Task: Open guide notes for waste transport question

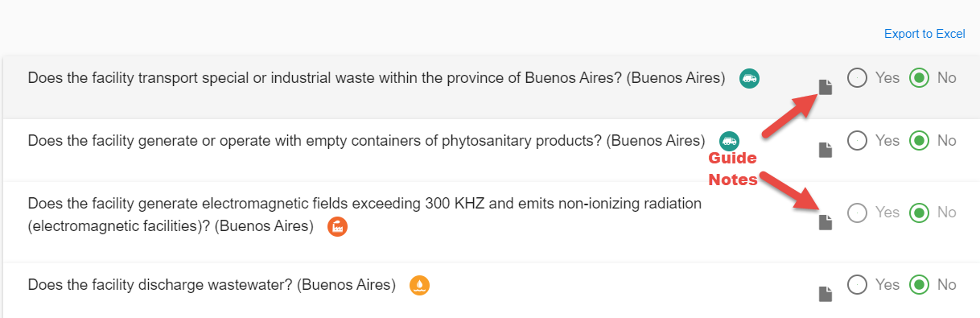Action: coord(826,87)
